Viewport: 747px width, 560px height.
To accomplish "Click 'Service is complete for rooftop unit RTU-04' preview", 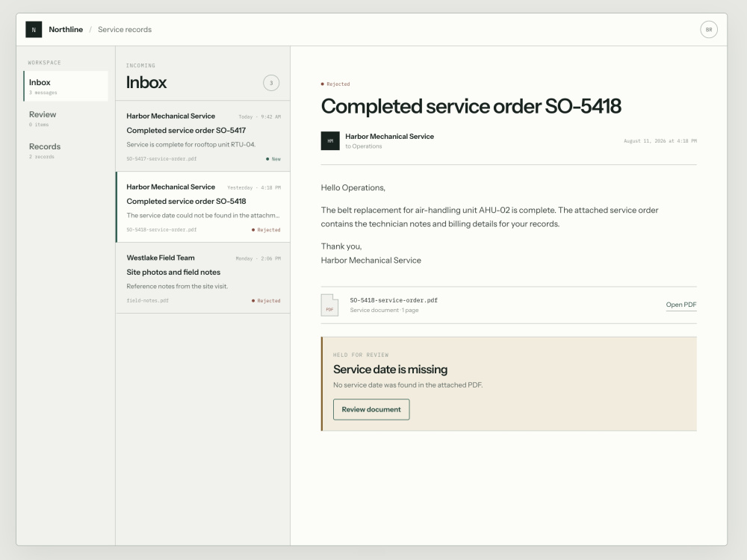I will pyautogui.click(x=191, y=145).
